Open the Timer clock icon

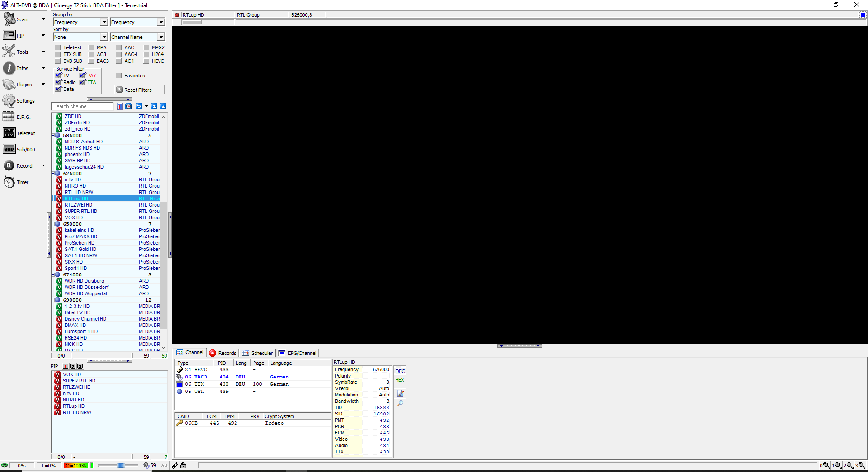[9, 182]
